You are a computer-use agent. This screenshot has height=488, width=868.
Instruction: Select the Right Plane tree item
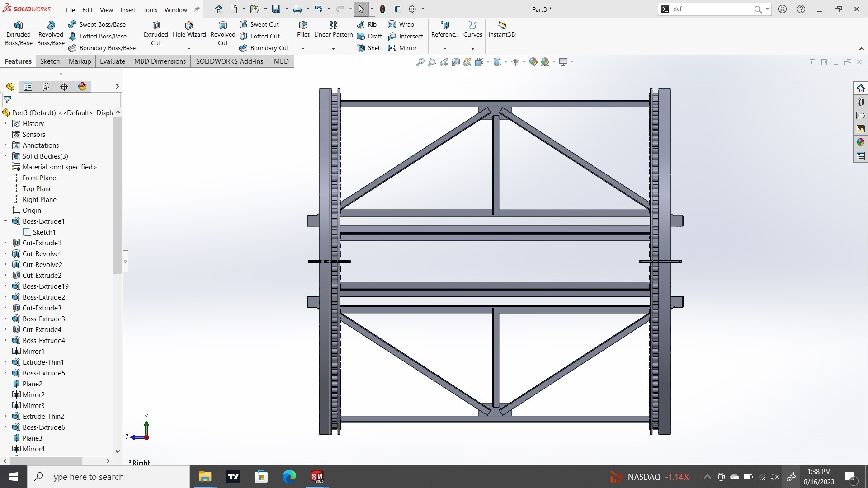39,200
